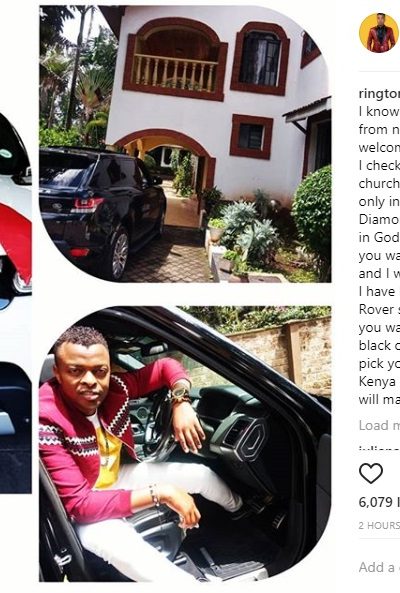
Task: Select the dark blue partial image at lower left
Action: click(x=16, y=427)
